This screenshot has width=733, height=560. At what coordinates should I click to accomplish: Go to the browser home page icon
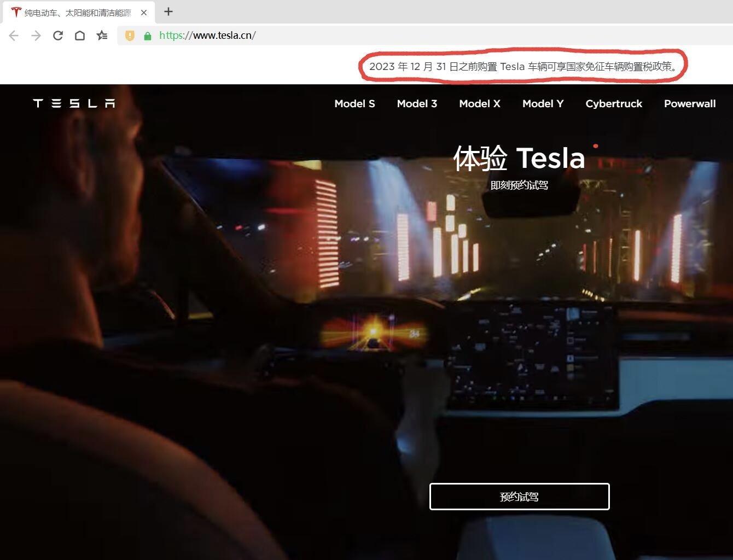pos(80,36)
